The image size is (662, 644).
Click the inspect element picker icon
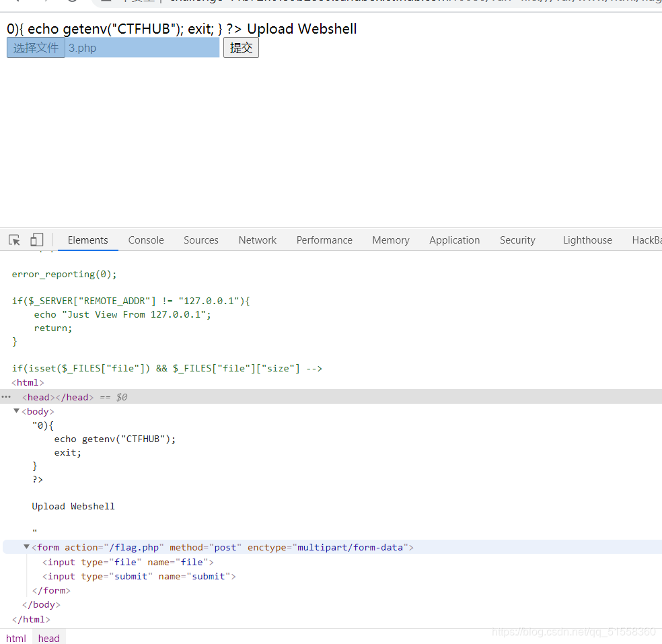[x=14, y=240]
